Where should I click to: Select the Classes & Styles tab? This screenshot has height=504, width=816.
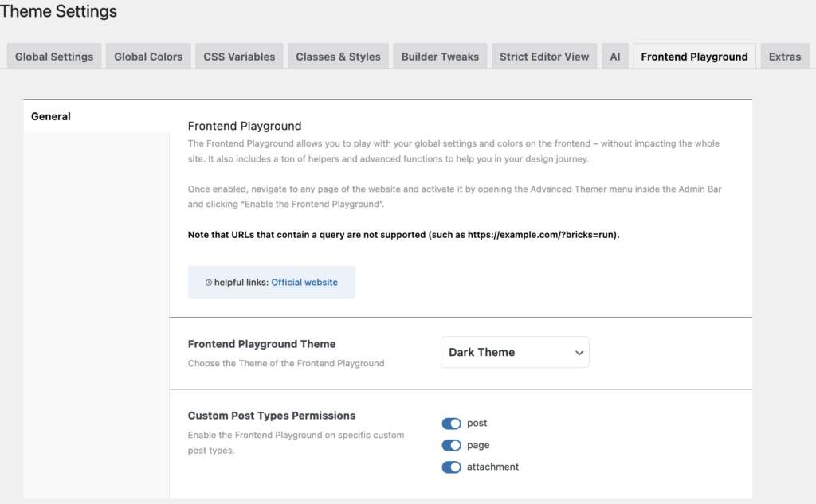pos(338,57)
